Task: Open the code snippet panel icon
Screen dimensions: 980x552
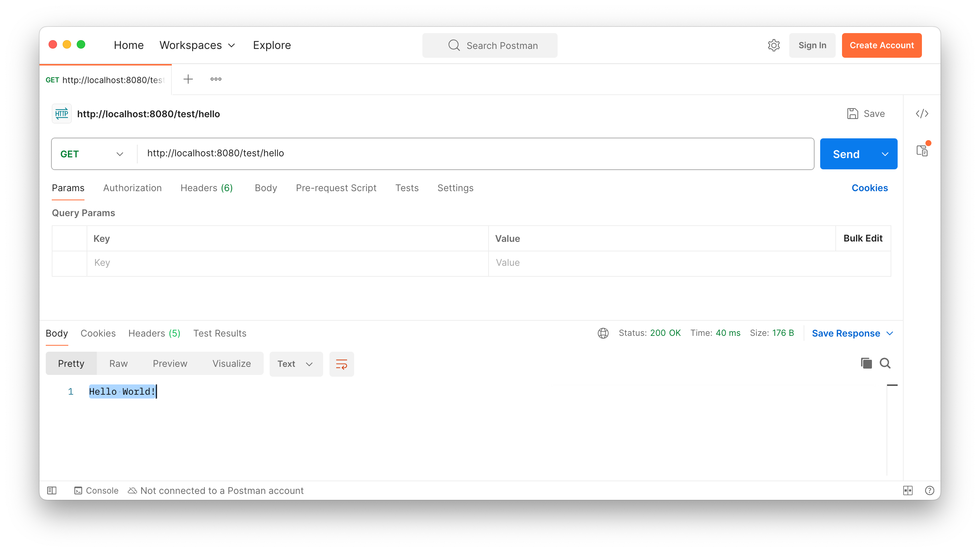Action: pos(922,113)
